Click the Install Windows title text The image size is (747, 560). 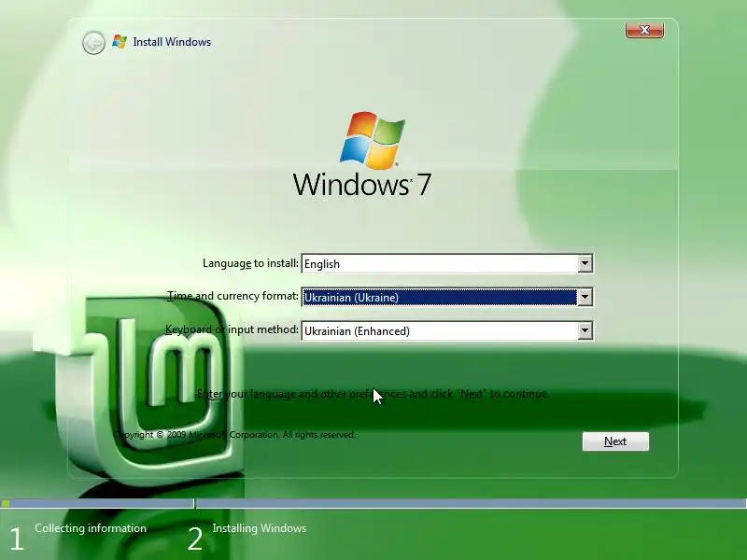point(172,42)
